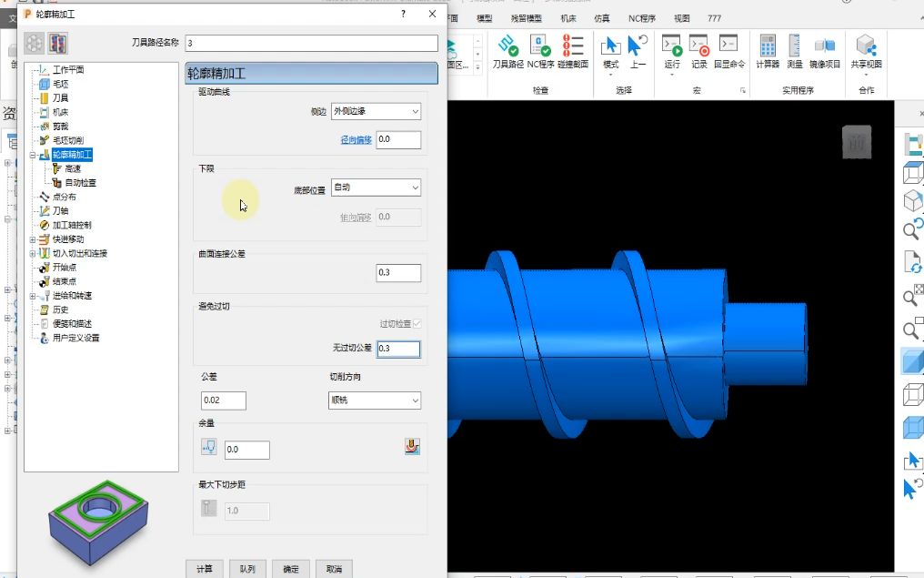Click the 计算 calculate button
Image resolution: width=924 pixels, height=578 pixels.
[204, 569]
